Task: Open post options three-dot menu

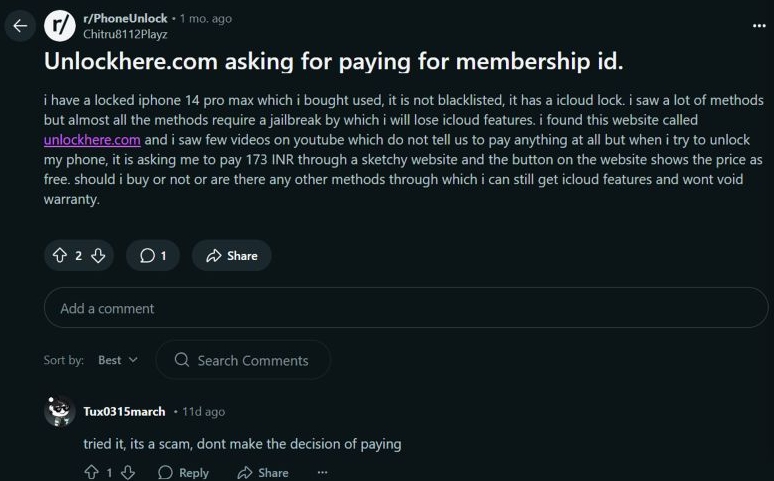Action: (x=758, y=26)
